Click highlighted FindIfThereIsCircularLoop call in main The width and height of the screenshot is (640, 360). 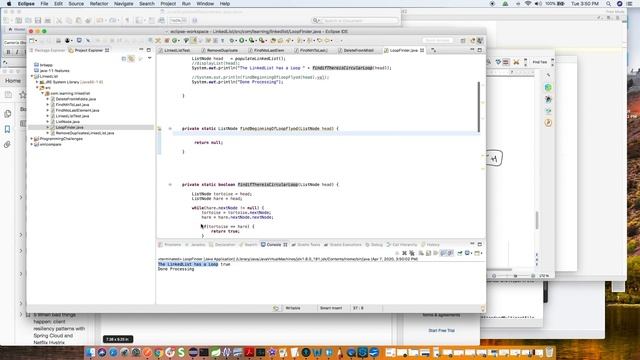click(x=342, y=68)
